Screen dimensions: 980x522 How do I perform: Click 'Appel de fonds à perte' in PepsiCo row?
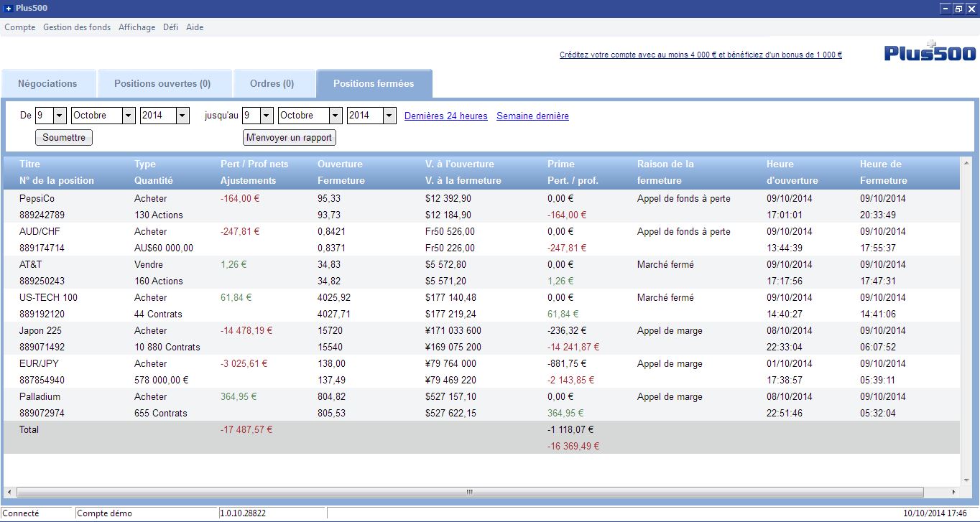(x=684, y=198)
